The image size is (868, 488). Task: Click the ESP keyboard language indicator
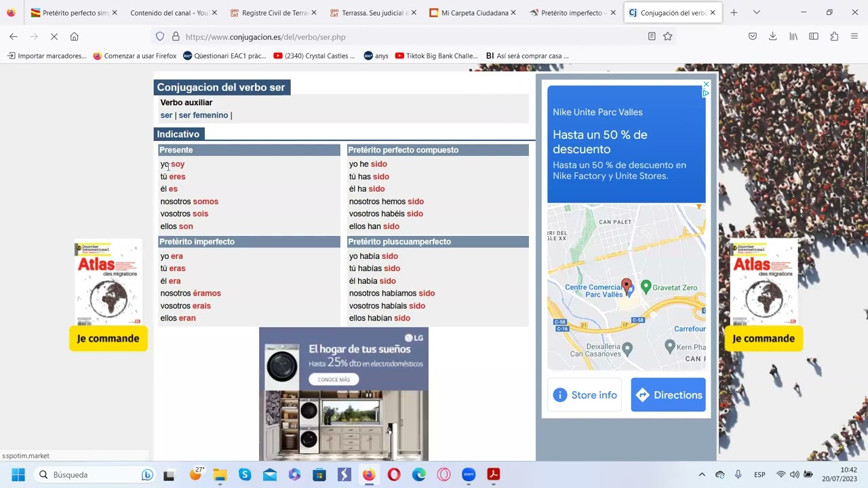tap(759, 474)
